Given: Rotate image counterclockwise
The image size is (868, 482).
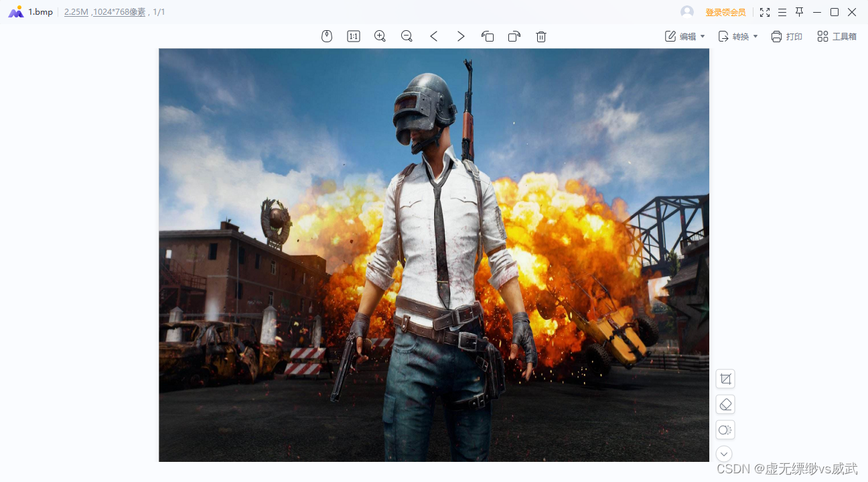Looking at the screenshot, I should click(x=488, y=36).
